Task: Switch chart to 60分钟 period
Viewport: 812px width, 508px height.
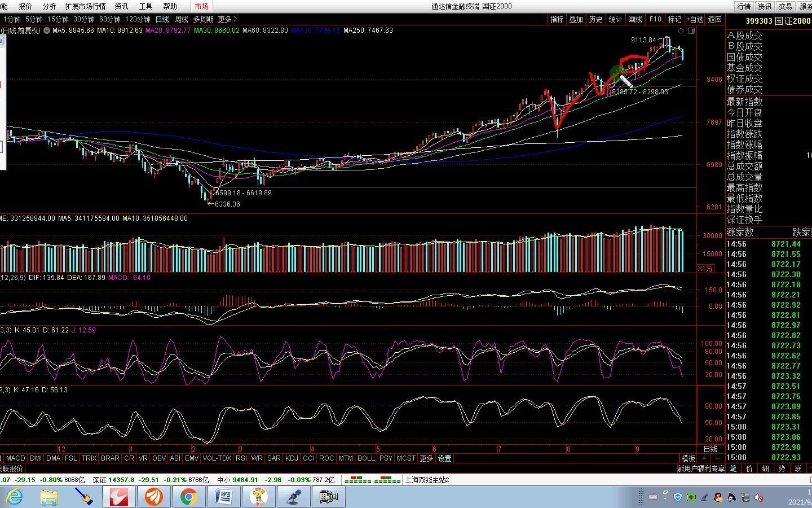Action: point(110,19)
